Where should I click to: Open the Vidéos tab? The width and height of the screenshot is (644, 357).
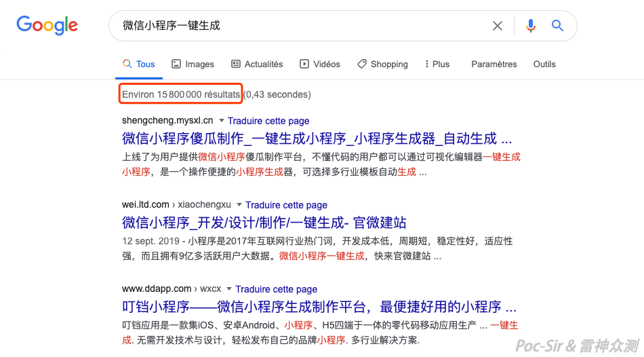(320, 64)
